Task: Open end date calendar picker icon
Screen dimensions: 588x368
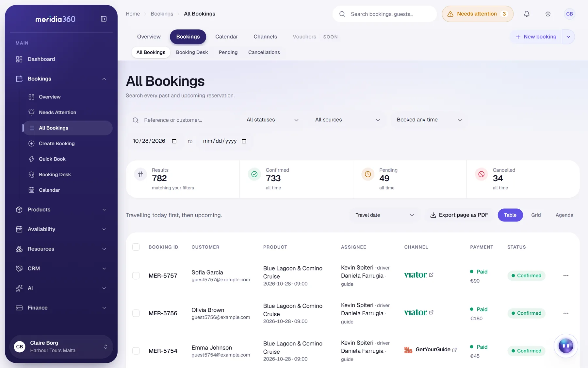Action: click(x=244, y=141)
